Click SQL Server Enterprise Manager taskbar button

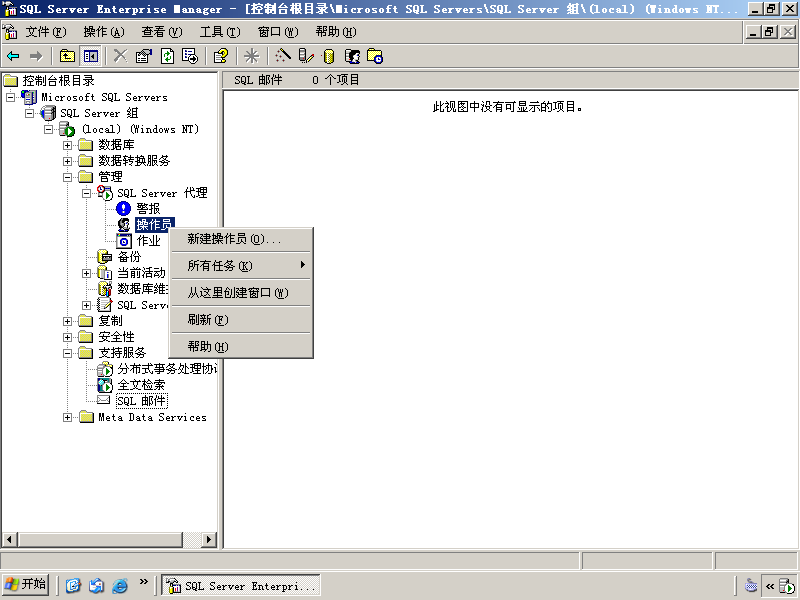pos(241,586)
